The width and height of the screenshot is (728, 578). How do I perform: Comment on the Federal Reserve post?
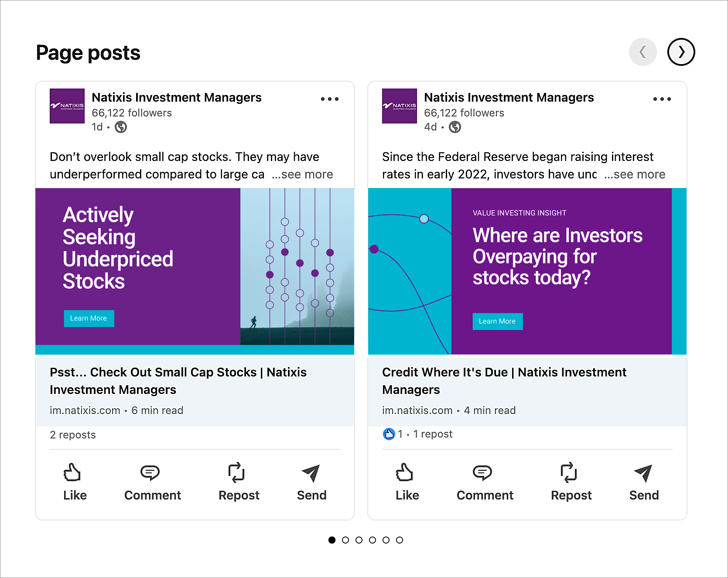(485, 482)
